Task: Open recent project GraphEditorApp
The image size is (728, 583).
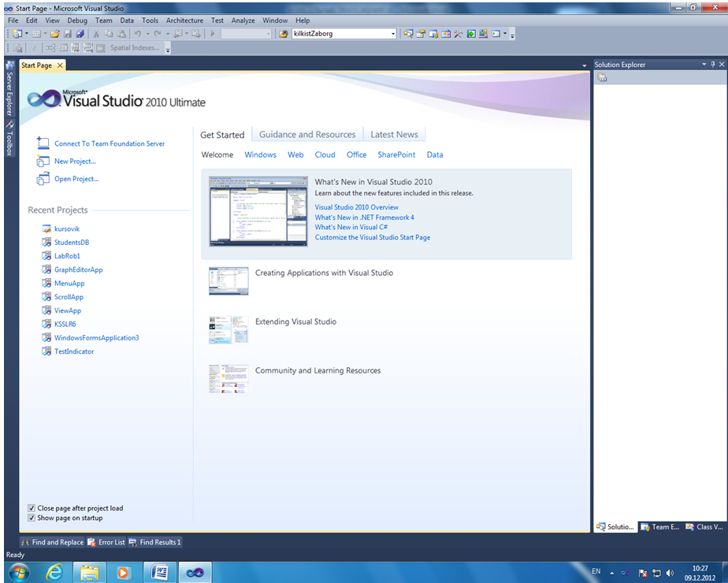Action: click(79, 269)
